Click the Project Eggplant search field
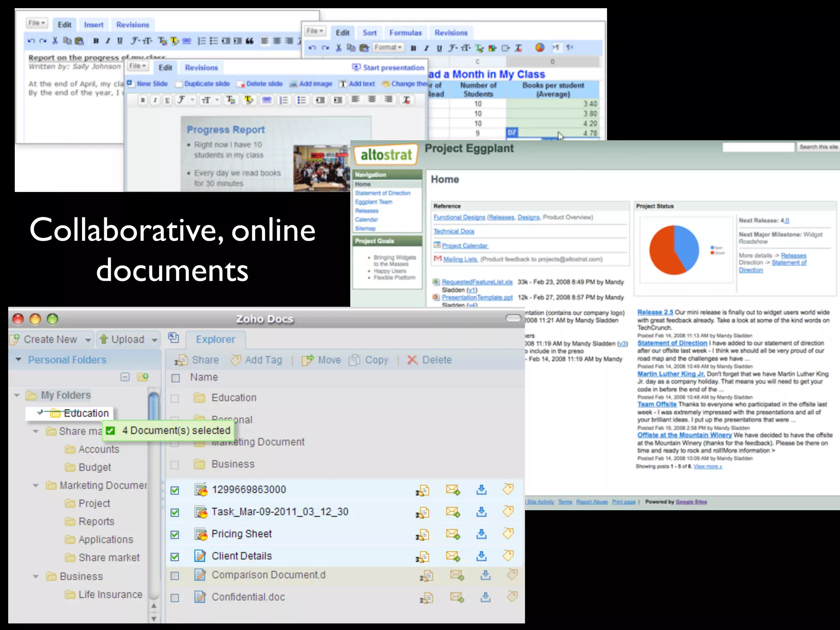Screen dimensions: 840x630 758,147
